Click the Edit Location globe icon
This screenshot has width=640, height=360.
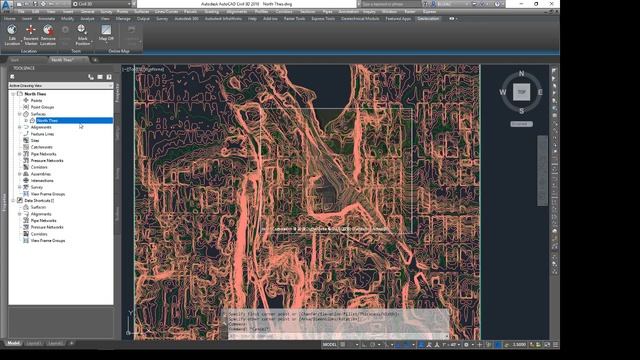12,29
